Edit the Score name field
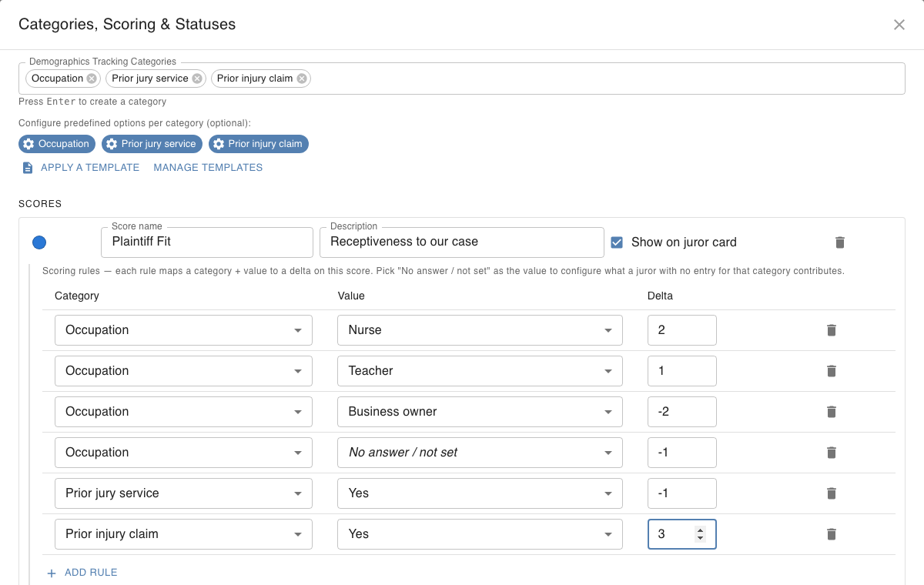This screenshot has width=924, height=585. 207,242
